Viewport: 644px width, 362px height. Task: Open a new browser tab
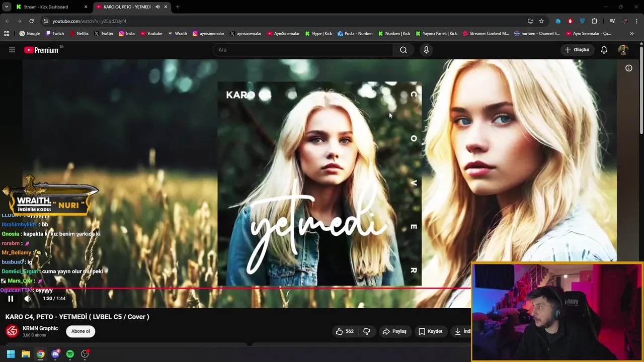(178, 7)
